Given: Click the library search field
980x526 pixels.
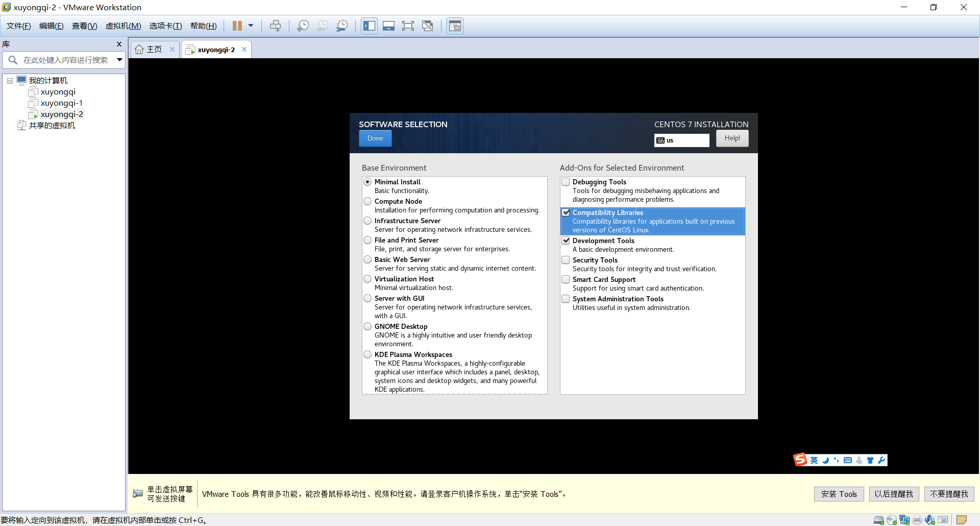Looking at the screenshot, I should [x=65, y=60].
